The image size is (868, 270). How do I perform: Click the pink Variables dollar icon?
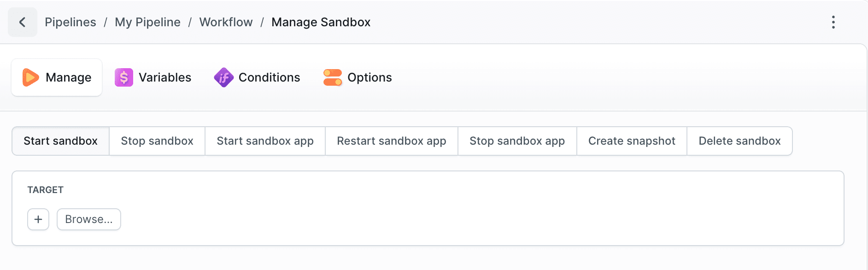[x=124, y=77]
